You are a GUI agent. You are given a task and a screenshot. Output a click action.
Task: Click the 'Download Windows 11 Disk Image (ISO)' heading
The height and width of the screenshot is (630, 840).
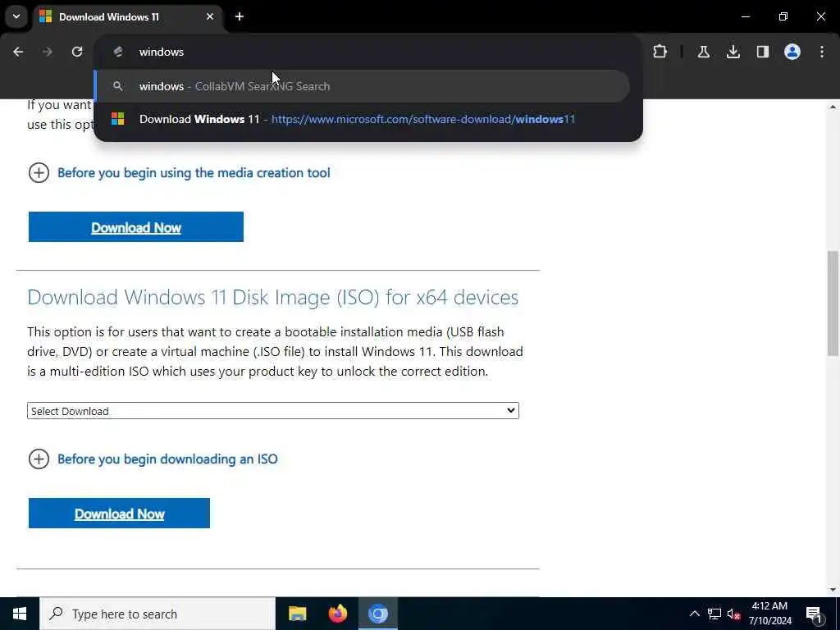(272, 297)
